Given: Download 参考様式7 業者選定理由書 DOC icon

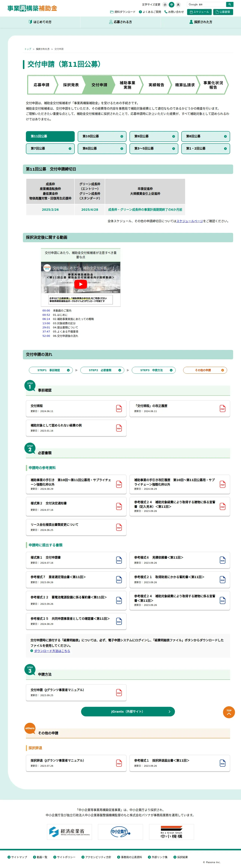Looking at the screenshot, I should 119,580.
